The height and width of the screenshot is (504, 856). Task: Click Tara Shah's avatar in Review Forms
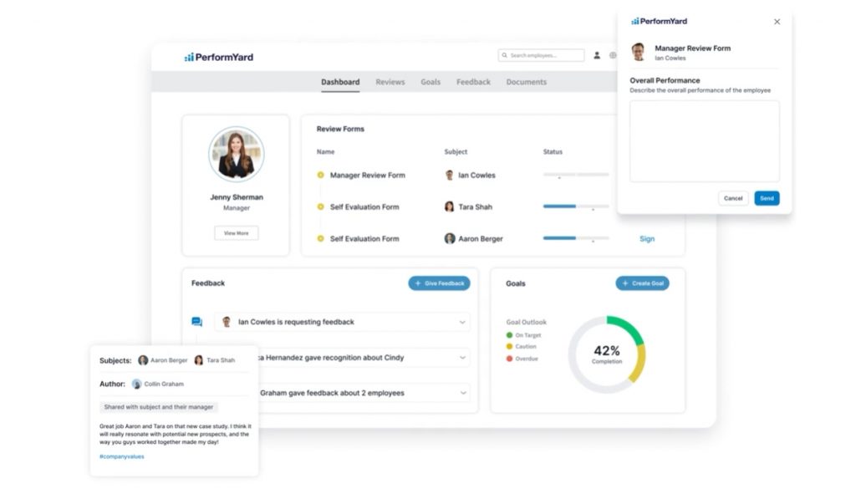coord(449,207)
